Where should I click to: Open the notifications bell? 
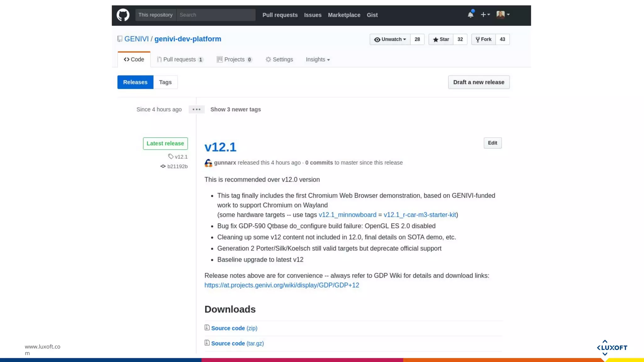[470, 14]
